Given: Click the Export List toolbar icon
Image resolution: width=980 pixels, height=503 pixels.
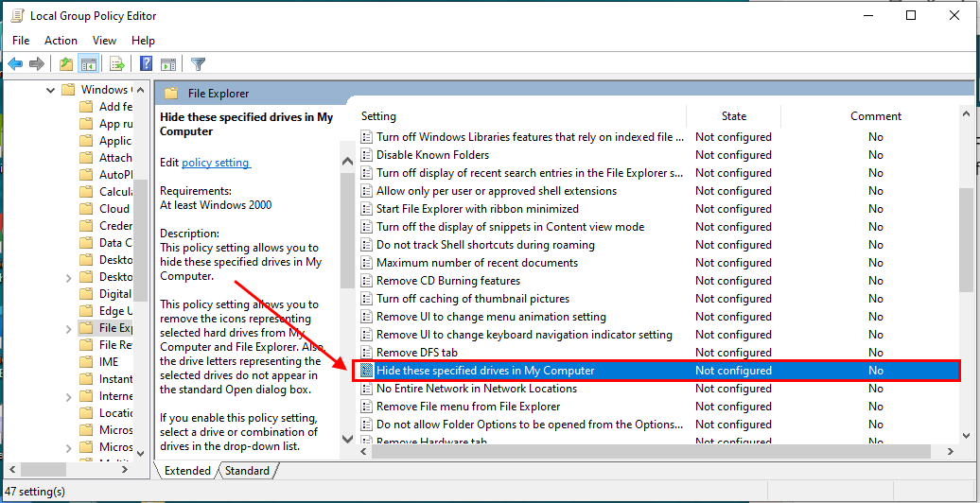Looking at the screenshot, I should coord(117,64).
